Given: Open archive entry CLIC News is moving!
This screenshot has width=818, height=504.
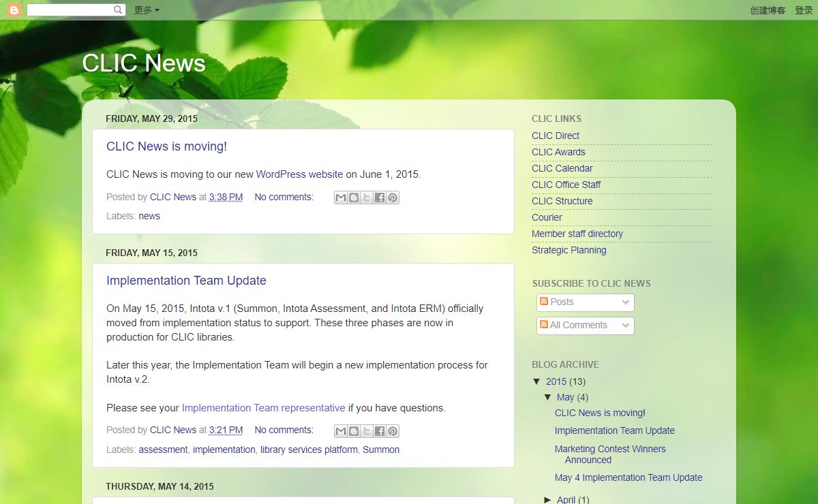Looking at the screenshot, I should [x=600, y=413].
